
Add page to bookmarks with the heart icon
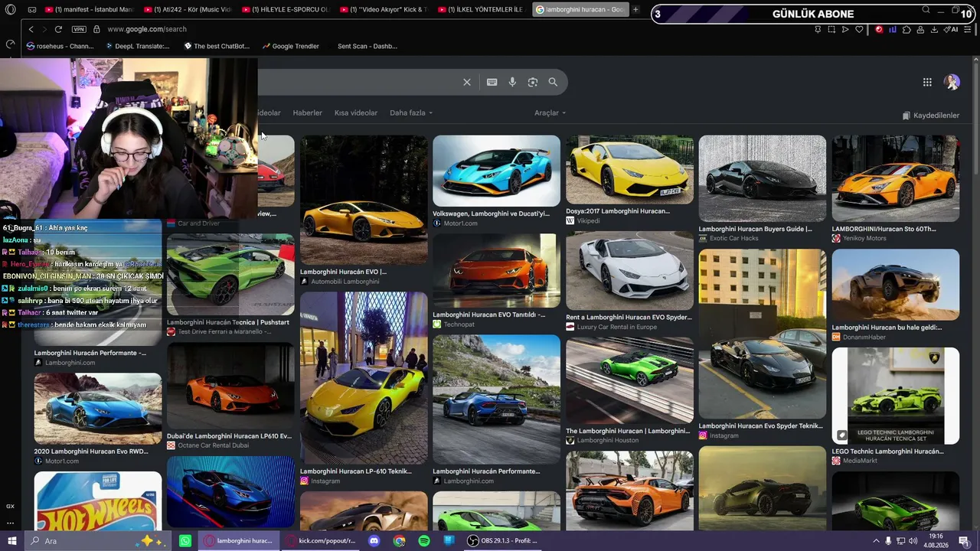(859, 29)
